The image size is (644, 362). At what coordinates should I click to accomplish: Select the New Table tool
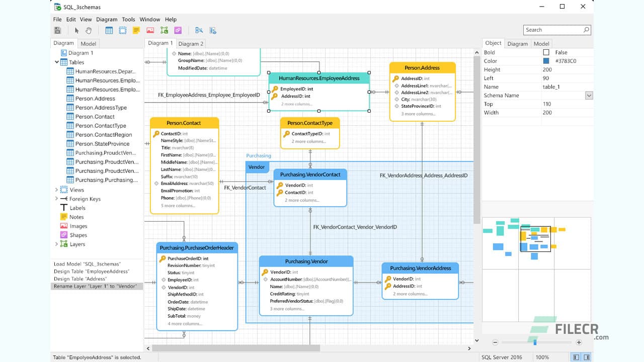pos(109,31)
